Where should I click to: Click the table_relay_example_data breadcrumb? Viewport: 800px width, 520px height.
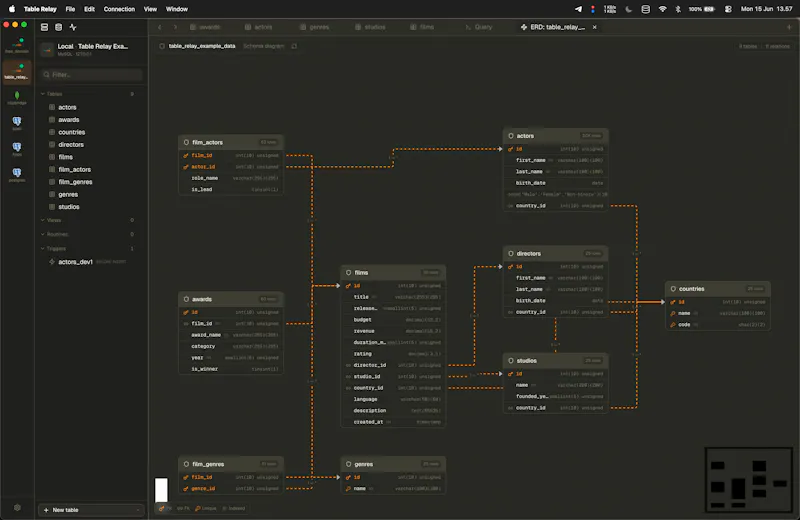[x=202, y=46]
